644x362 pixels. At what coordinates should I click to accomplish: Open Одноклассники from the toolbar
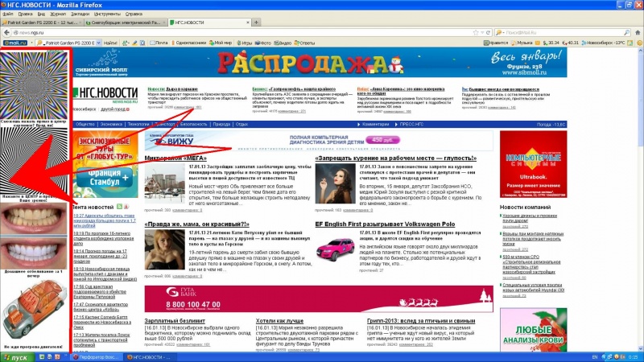pos(188,43)
